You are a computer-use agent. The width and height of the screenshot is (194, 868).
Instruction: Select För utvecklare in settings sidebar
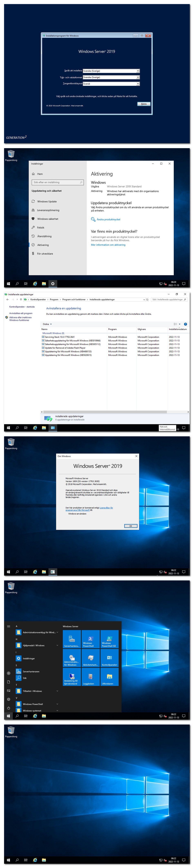57,254
